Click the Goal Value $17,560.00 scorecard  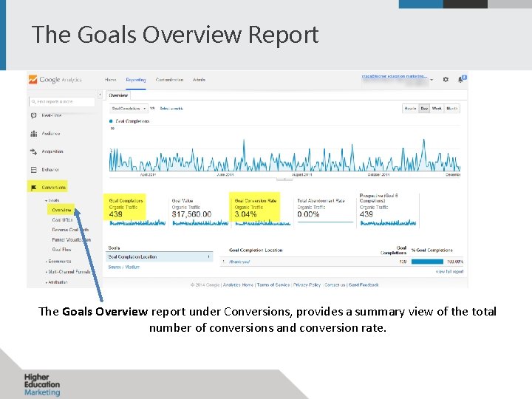tap(199, 211)
